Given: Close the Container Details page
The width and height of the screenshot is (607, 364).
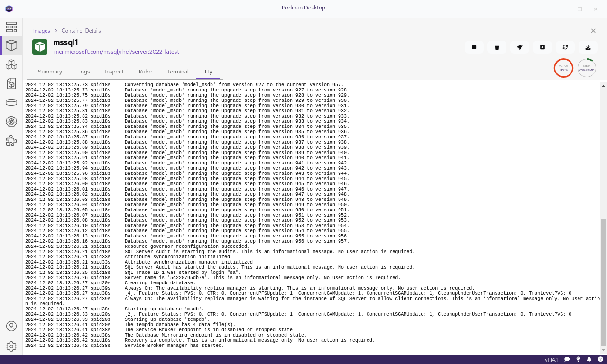Looking at the screenshot, I should 593,31.
